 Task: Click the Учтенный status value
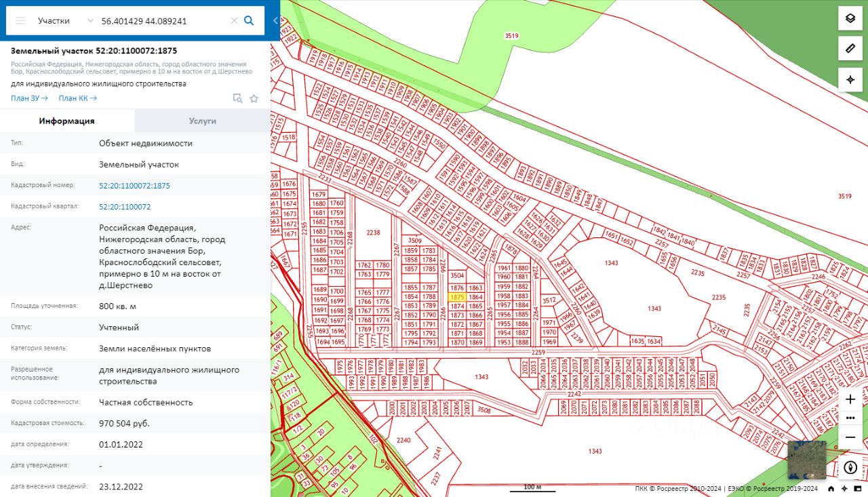119,327
